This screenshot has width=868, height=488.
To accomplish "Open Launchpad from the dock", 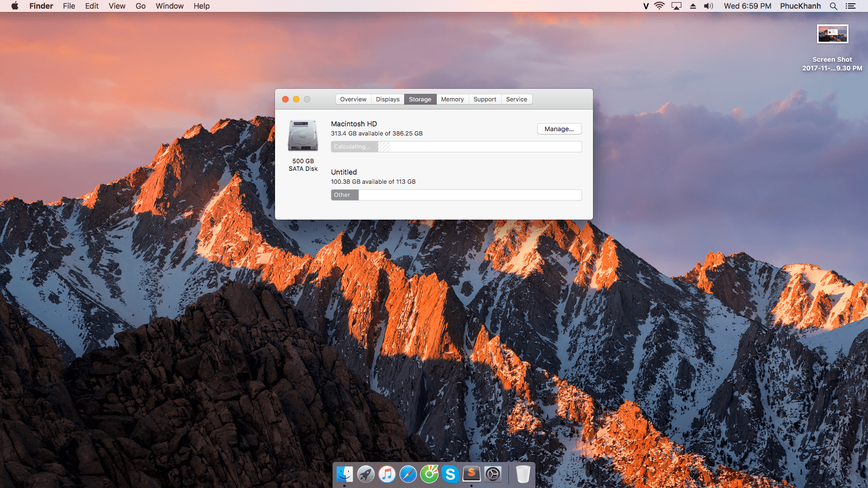I will point(366,474).
